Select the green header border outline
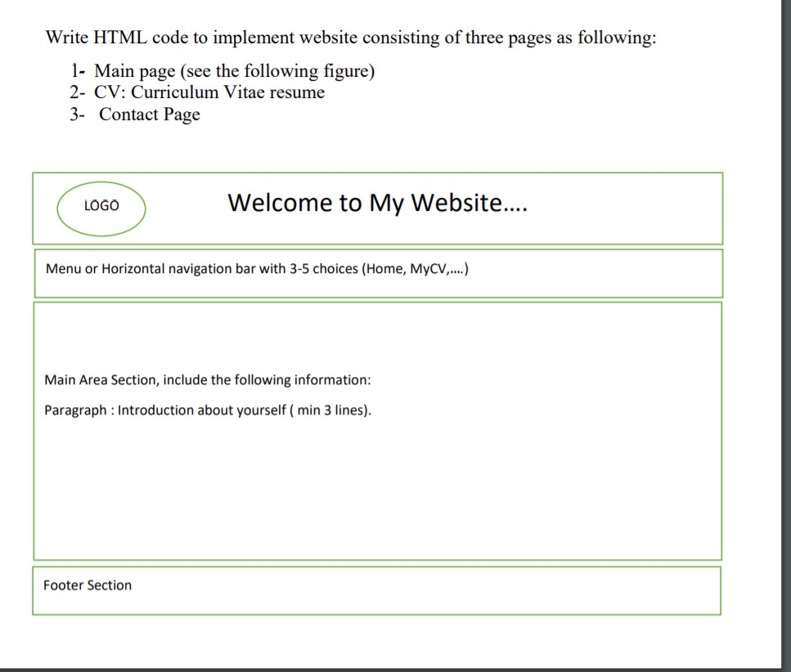This screenshot has width=791, height=672. coord(378,171)
